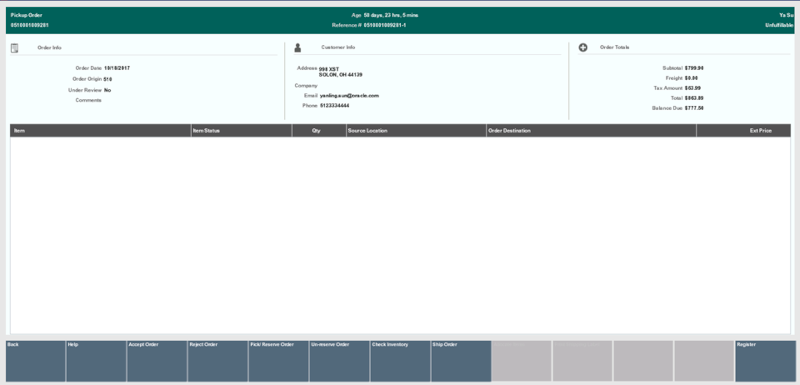Click the Order Info section heading

[49, 47]
